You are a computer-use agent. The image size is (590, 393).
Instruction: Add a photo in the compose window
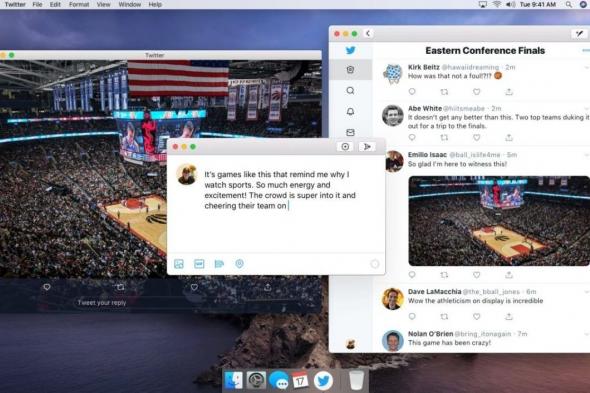[179, 264]
